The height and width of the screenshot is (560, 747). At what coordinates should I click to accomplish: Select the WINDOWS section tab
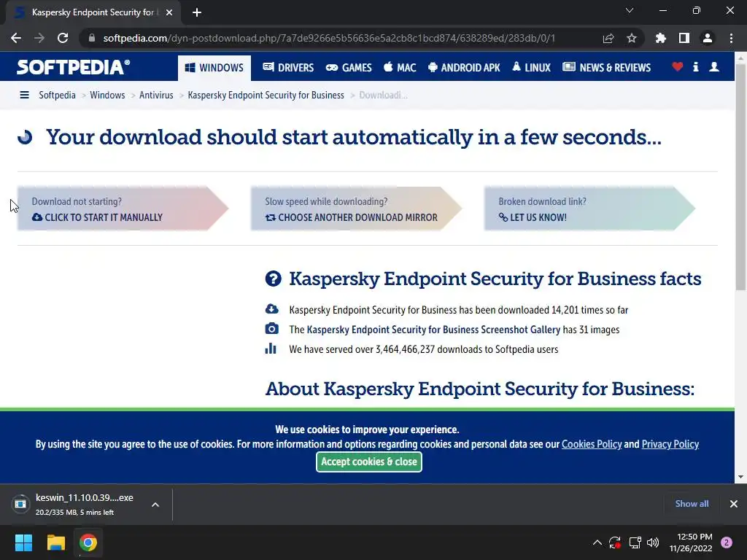point(214,68)
